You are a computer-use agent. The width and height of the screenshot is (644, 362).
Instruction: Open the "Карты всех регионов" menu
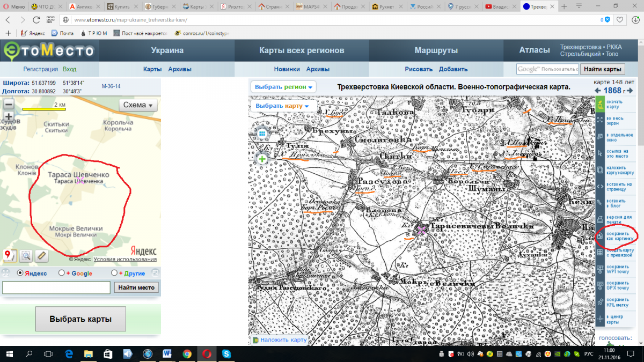pos(302,50)
